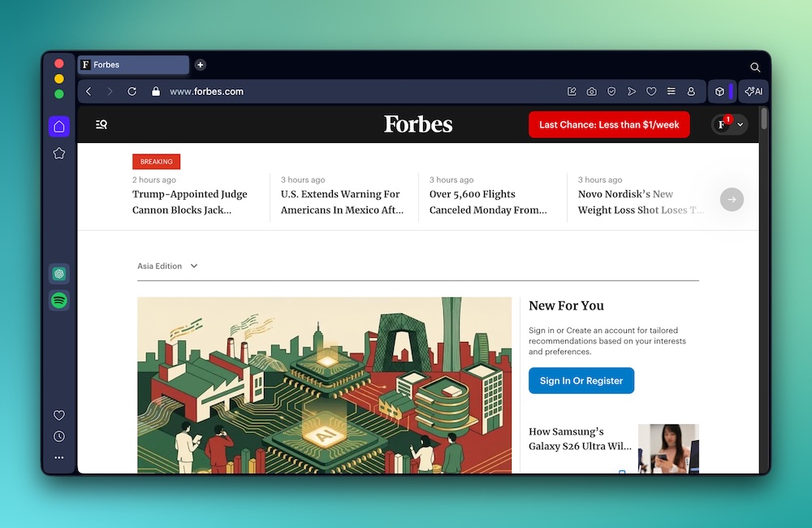Screen dimensions: 812x528
Task: Expand the Forbes account dropdown chevron
Action: (741, 124)
